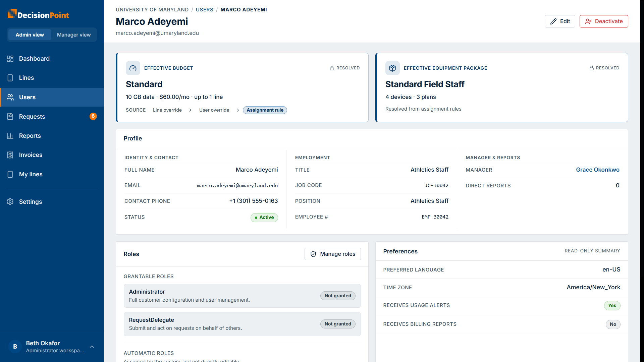This screenshot has height=362, width=644.
Task: Switch to Admin view
Action: click(x=30, y=35)
